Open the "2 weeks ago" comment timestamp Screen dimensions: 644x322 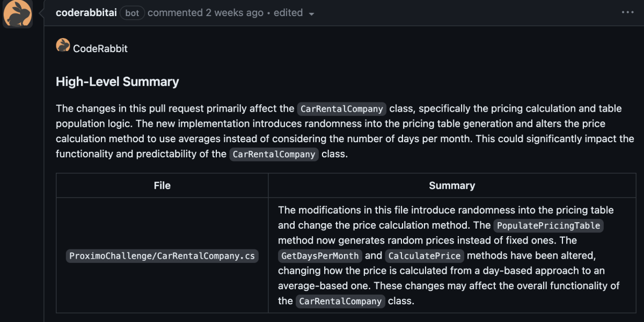(x=235, y=12)
